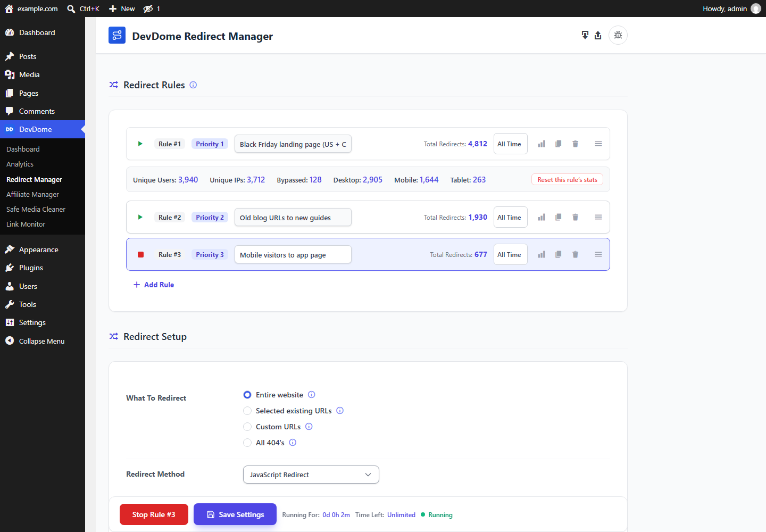Delete Rule #2 with trash icon

(575, 217)
